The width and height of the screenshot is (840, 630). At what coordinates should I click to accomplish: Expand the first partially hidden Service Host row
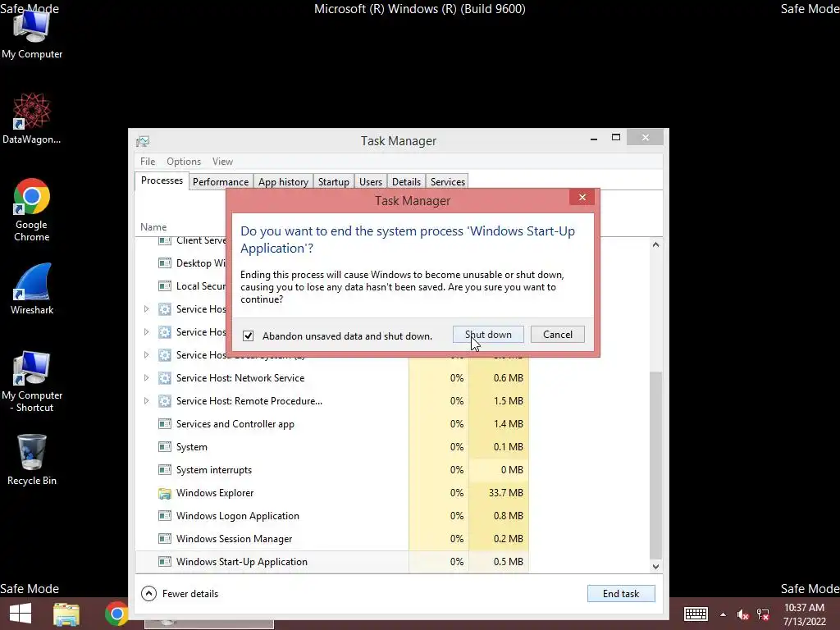click(x=146, y=309)
